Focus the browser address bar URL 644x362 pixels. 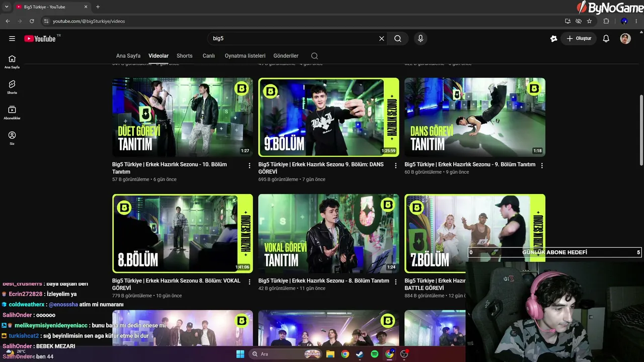point(89,21)
